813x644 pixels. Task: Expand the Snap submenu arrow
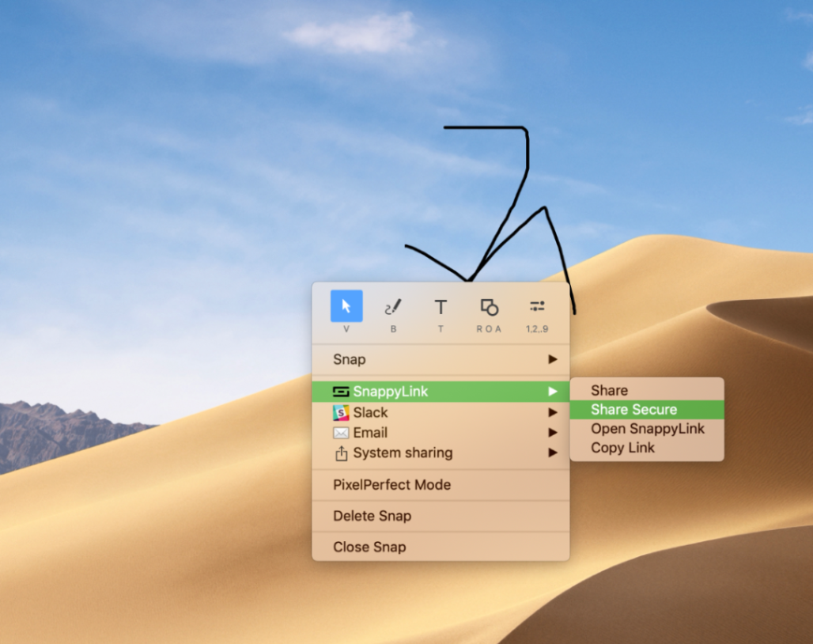553,359
